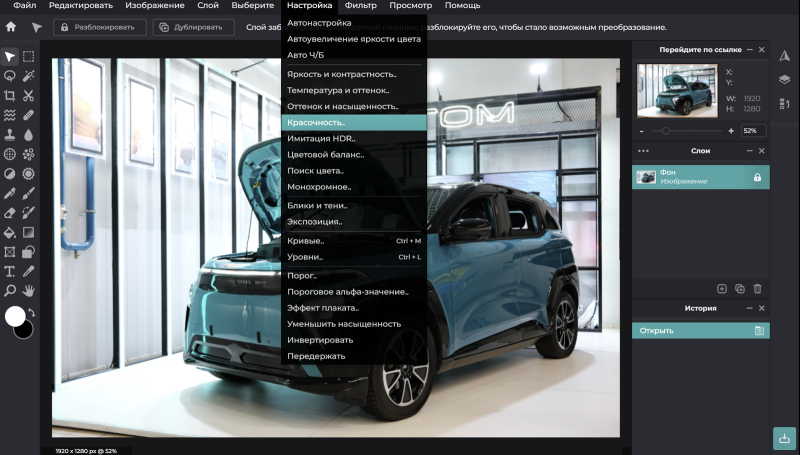Viewport: 800px width, 455px height.
Task: Click the Home icon
Action: (11, 27)
